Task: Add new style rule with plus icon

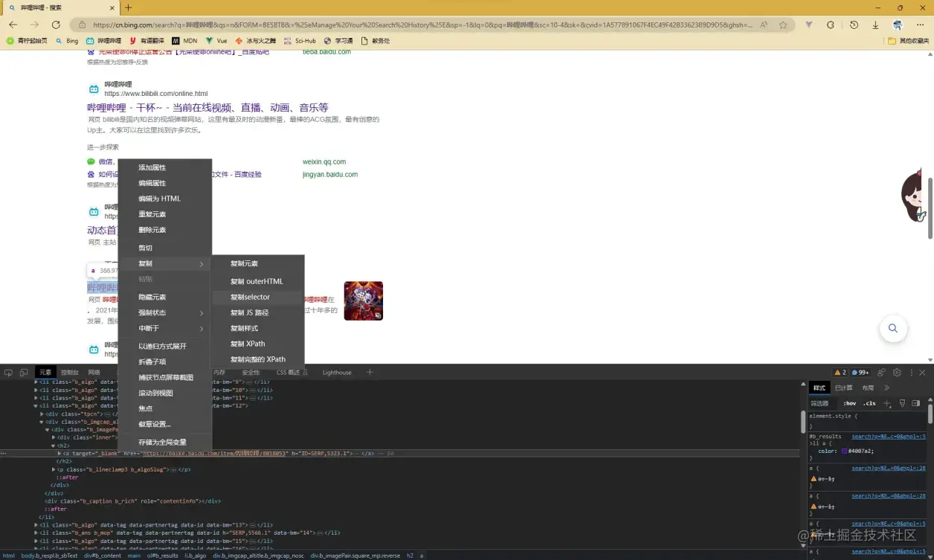Action: [x=887, y=403]
